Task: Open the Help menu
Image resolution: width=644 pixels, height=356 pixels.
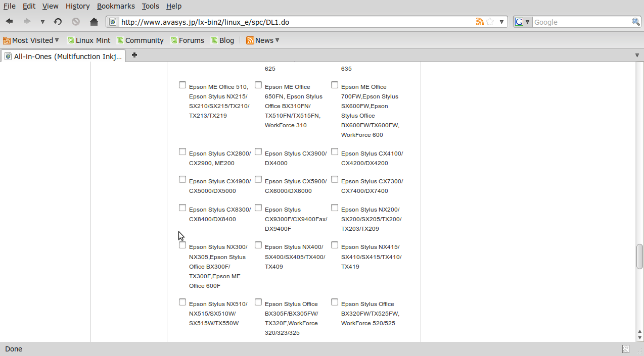Action: point(173,6)
